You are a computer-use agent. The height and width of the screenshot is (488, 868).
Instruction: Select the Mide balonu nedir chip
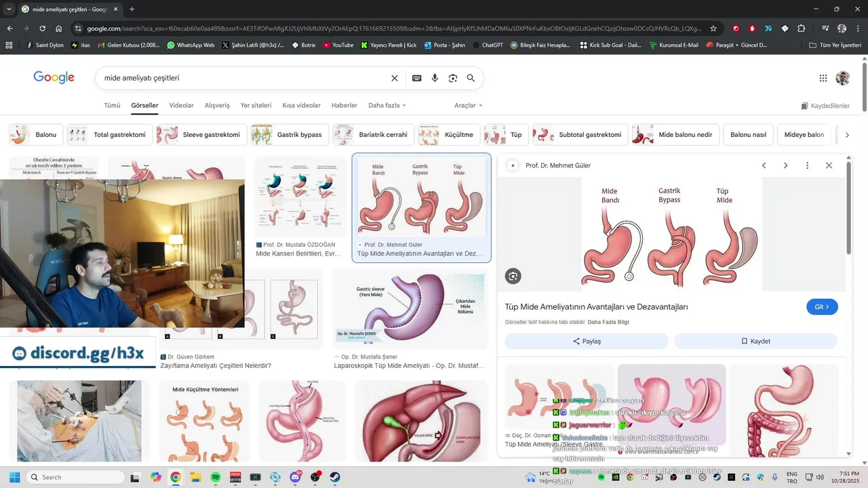tap(675, 135)
